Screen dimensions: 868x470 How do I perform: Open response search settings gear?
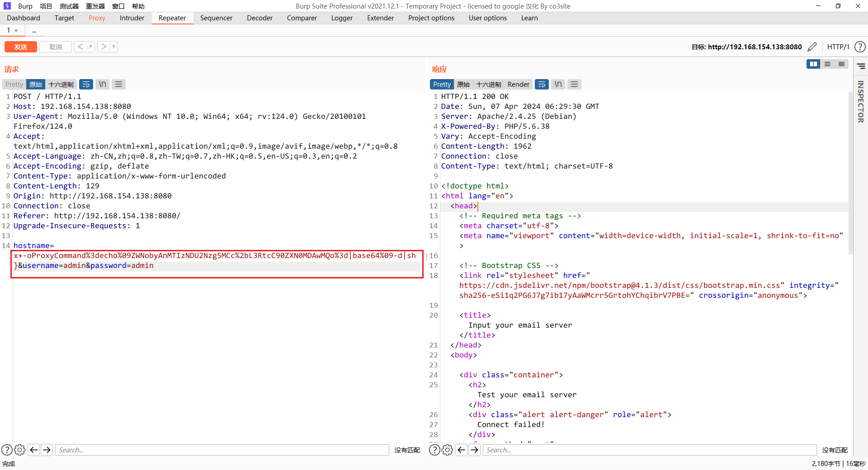(447, 450)
